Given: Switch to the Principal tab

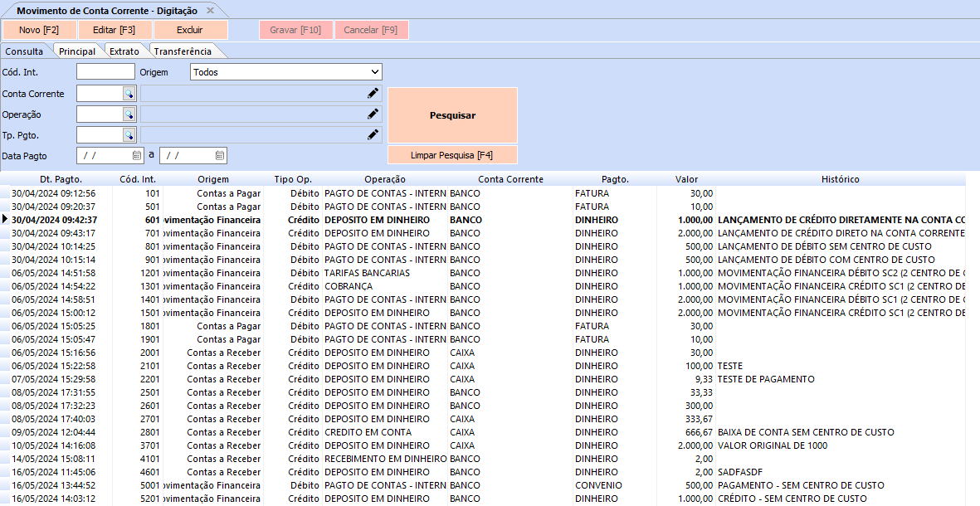Looking at the screenshot, I should click(x=77, y=51).
